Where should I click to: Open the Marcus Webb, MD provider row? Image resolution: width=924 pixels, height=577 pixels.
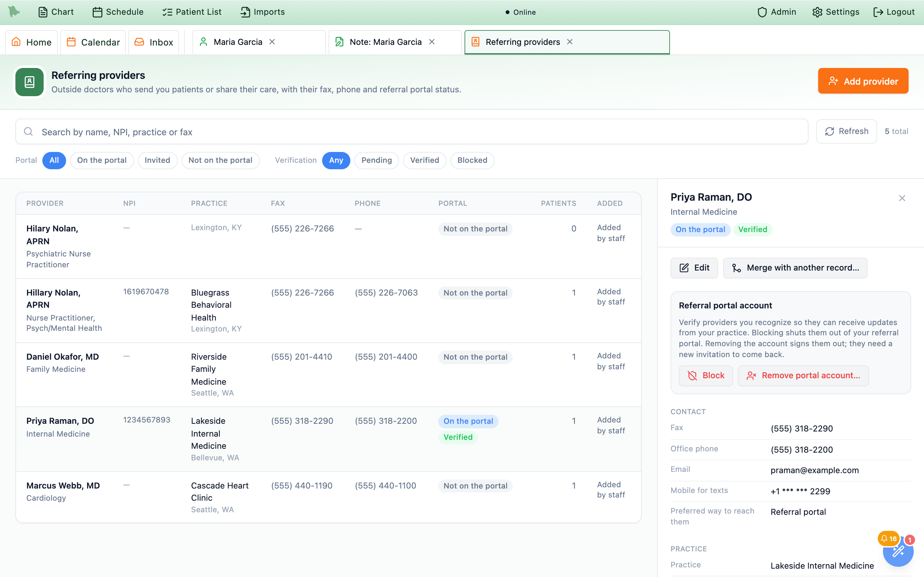(328, 497)
